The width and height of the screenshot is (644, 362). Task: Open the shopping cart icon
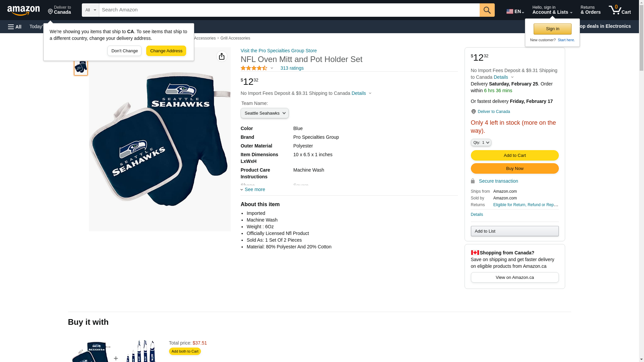pyautogui.click(x=620, y=10)
